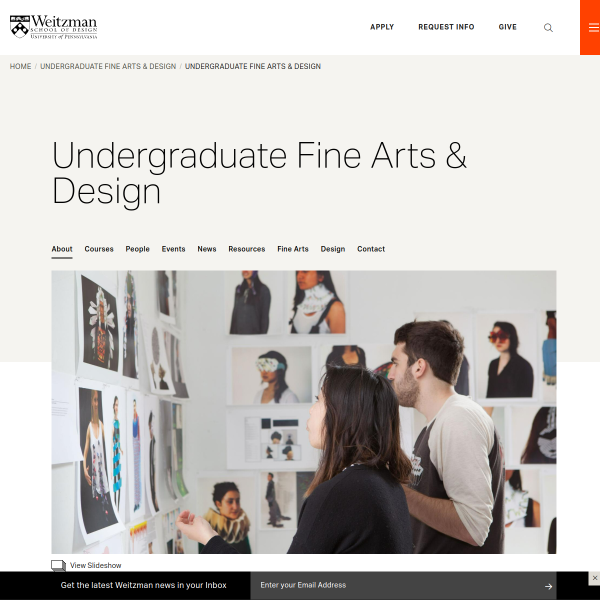Switch to the Events tab
The width and height of the screenshot is (600, 600).
173,249
